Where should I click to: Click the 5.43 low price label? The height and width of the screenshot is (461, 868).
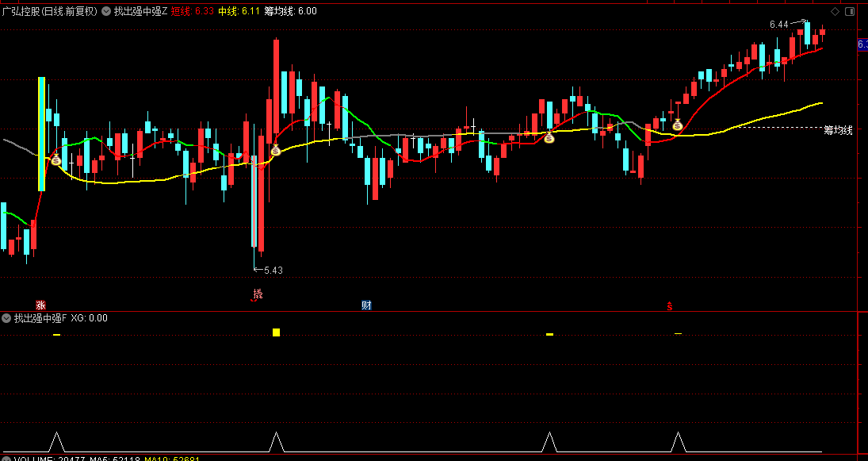click(273, 271)
